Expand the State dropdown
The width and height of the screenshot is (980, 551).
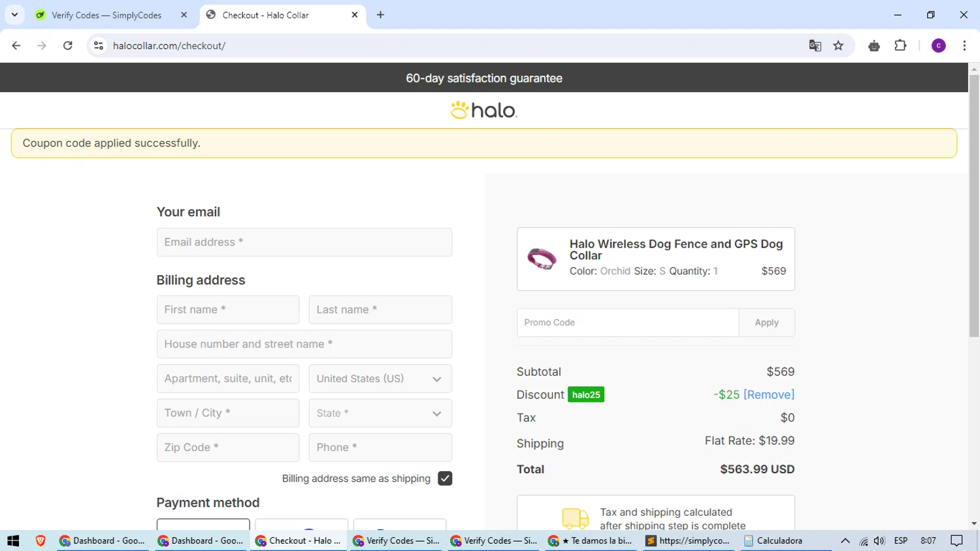coord(380,413)
